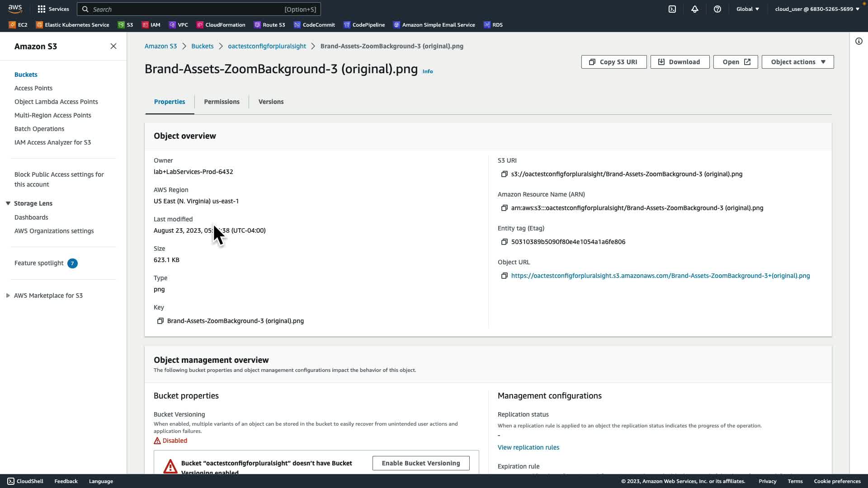Open the EC2 shortcut in favorites bar
The image size is (868, 488).
coord(18,25)
